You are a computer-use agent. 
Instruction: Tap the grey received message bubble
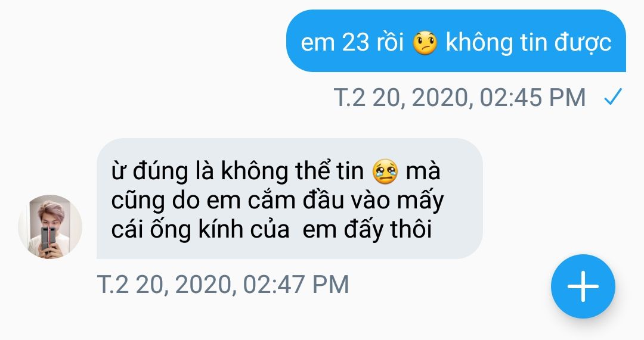point(290,198)
